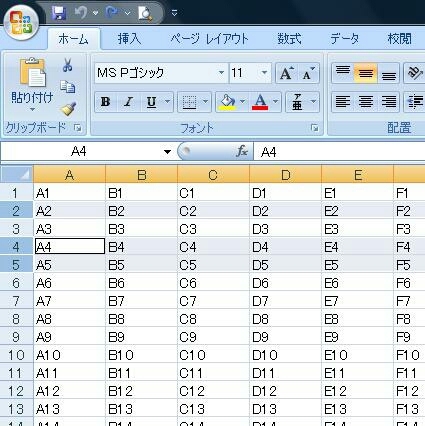Toggle underline formatting
The image size is (425, 426).
pyautogui.click(x=152, y=102)
